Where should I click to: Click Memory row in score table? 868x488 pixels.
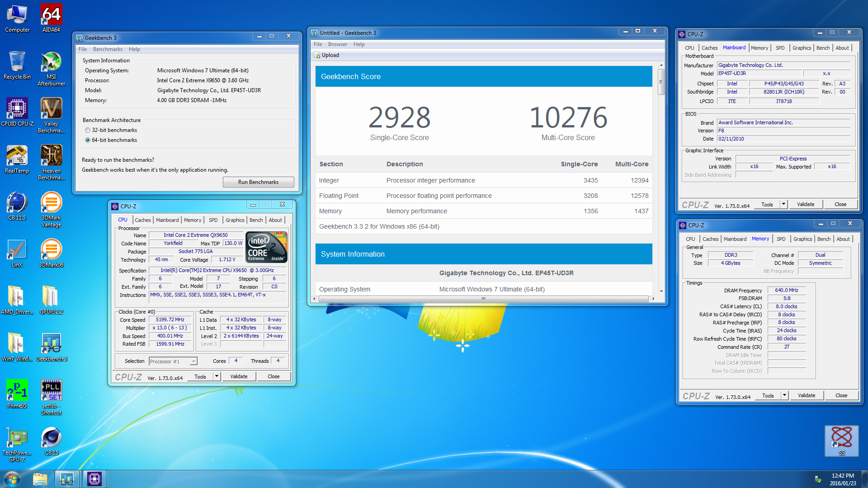[x=484, y=211]
